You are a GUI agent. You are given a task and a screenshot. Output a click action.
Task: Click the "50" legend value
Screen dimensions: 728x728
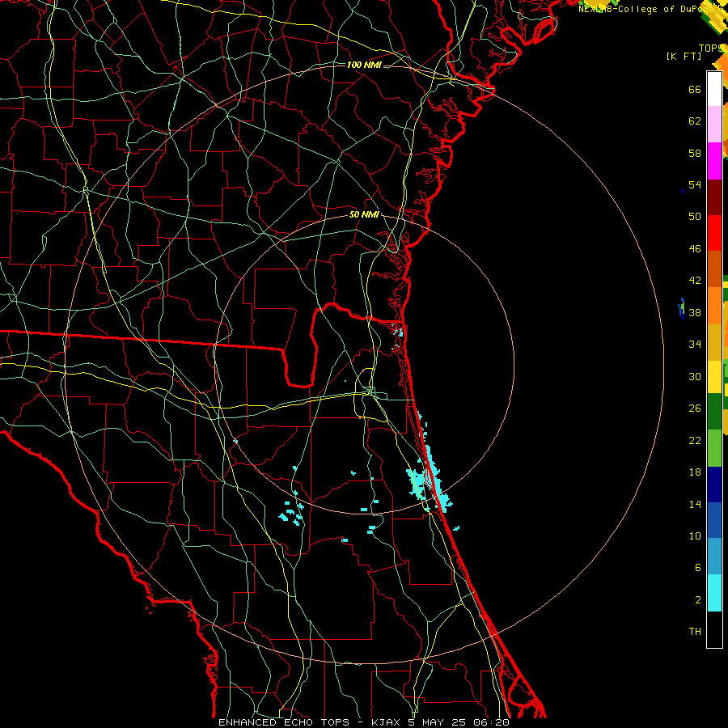695,217
